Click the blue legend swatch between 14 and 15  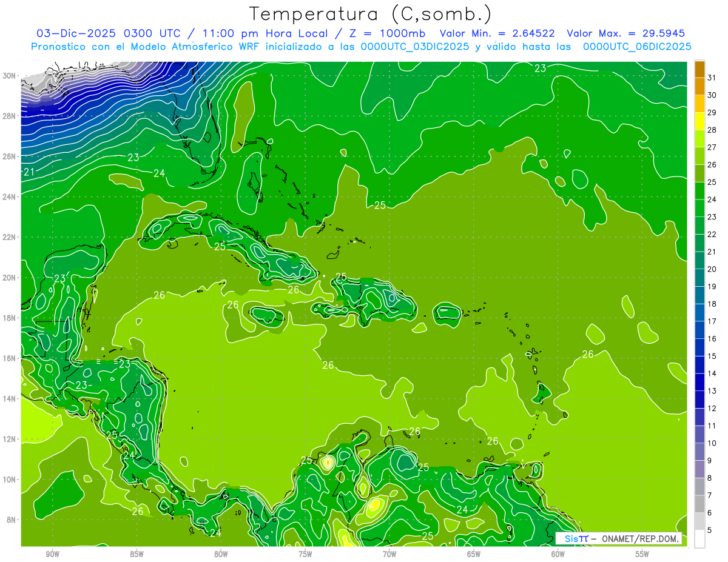[699, 364]
